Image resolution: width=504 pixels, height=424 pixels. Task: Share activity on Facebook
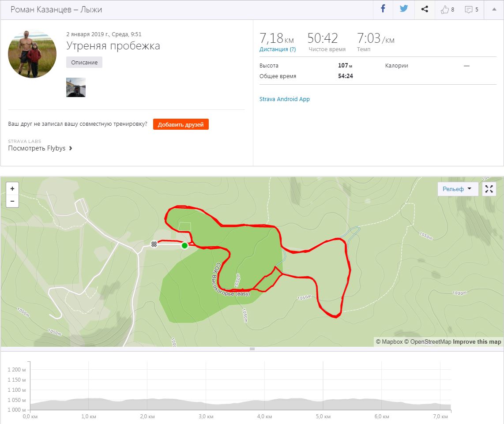tap(383, 9)
